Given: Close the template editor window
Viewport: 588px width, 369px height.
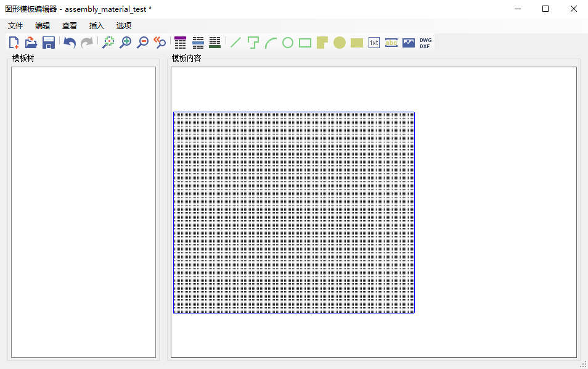Looking at the screenshot, I should (x=574, y=9).
